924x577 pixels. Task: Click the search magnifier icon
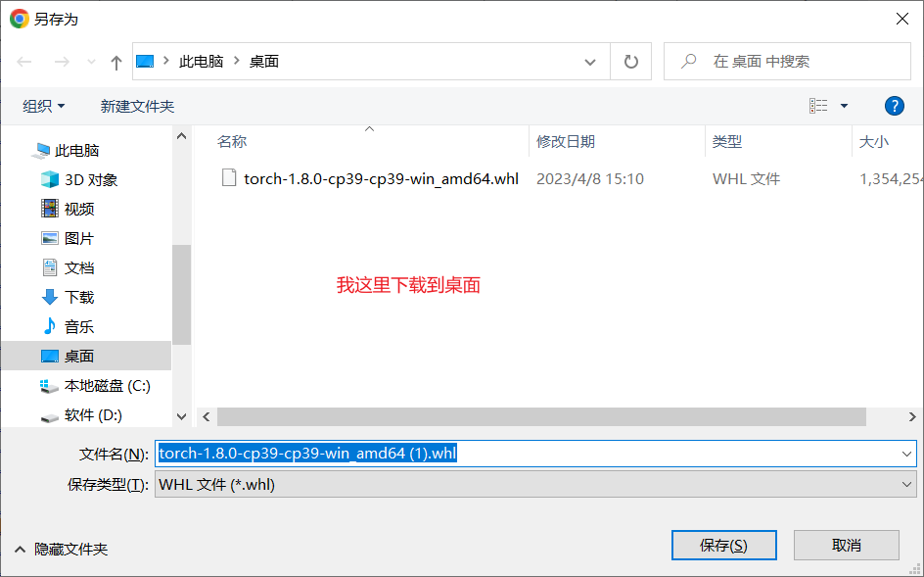point(688,62)
